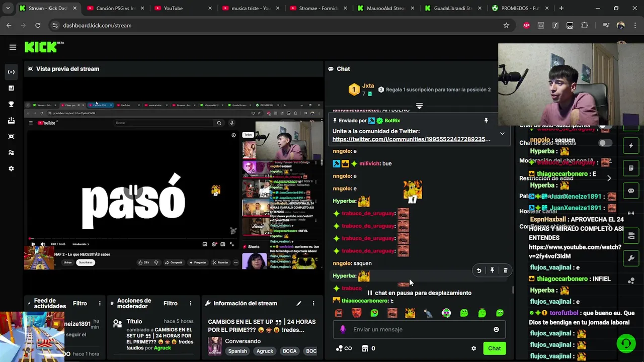Insert the frog with headphones emote
The width and height of the screenshot is (644, 362).
click(446, 313)
